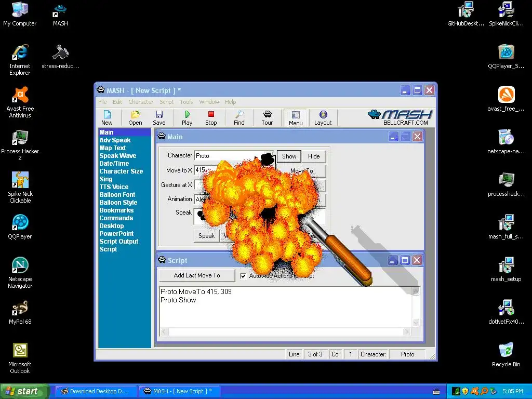This screenshot has width=532, height=399.
Task: Open the File menu
Action: tap(102, 102)
